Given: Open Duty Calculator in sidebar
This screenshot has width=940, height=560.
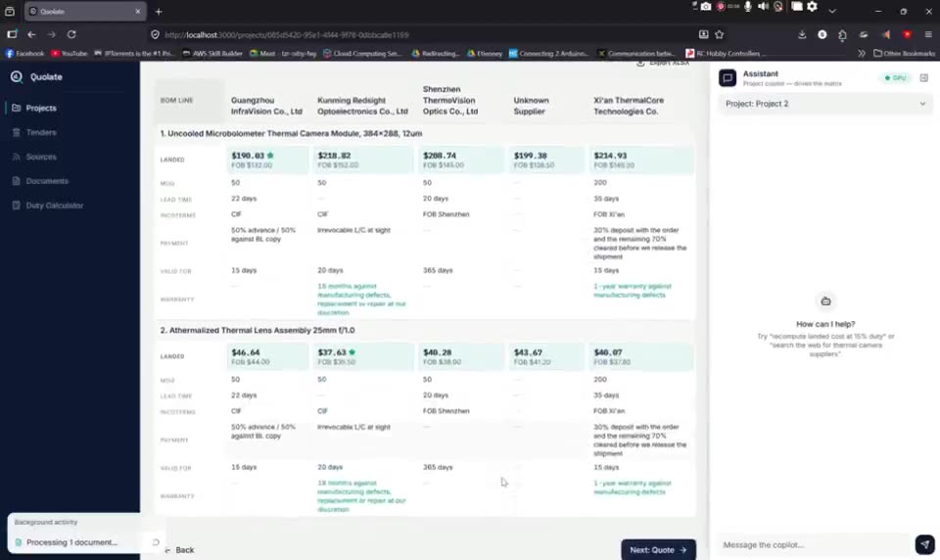Looking at the screenshot, I should click(x=54, y=205).
